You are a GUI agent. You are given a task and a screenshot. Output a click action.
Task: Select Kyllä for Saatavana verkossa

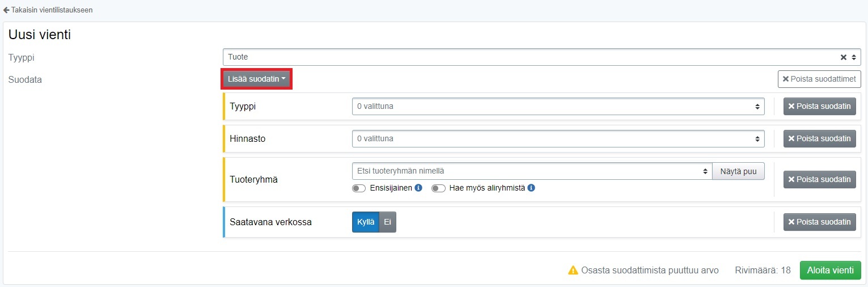[x=366, y=222]
